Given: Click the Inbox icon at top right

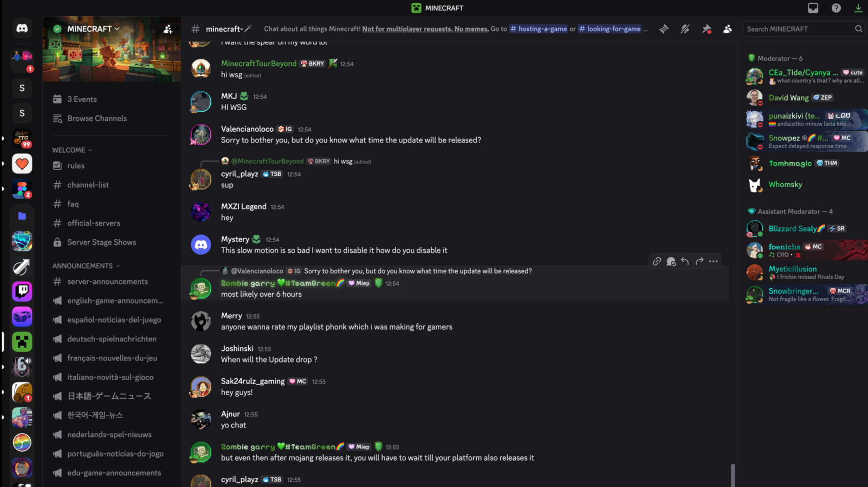Looking at the screenshot, I should coord(813,8).
